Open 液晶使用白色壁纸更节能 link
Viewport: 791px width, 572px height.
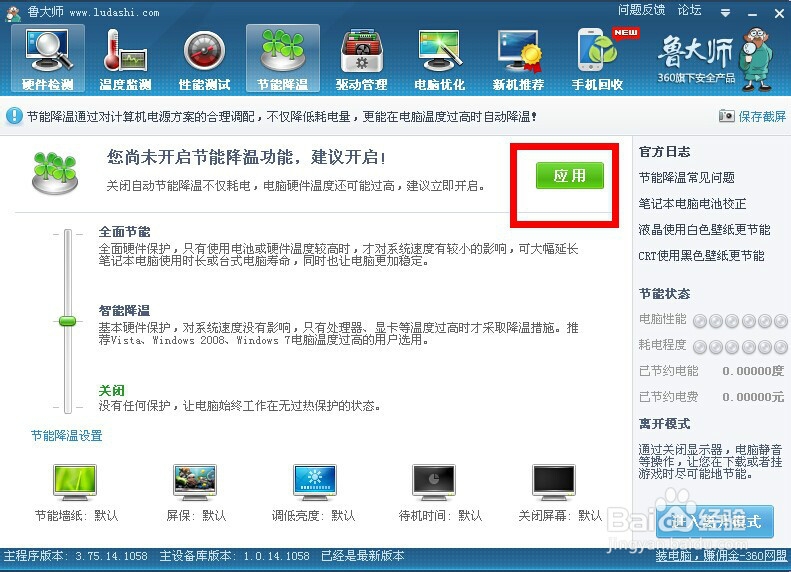(x=704, y=230)
